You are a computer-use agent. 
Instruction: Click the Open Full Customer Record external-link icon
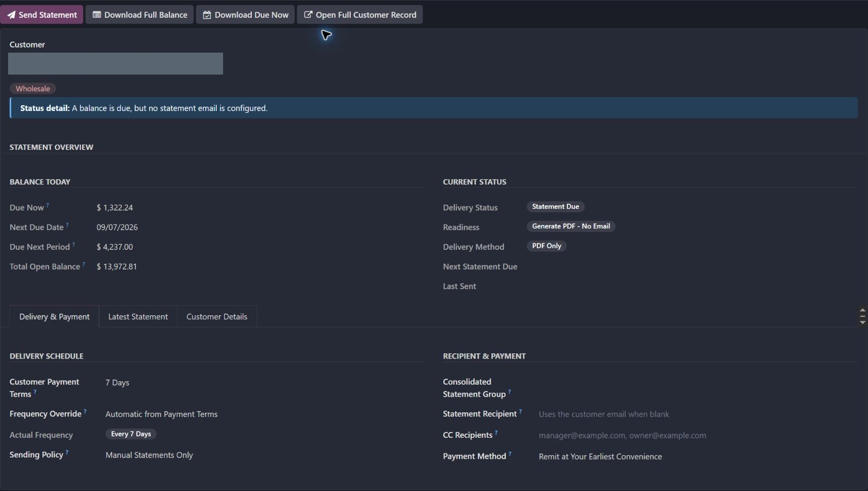(308, 15)
